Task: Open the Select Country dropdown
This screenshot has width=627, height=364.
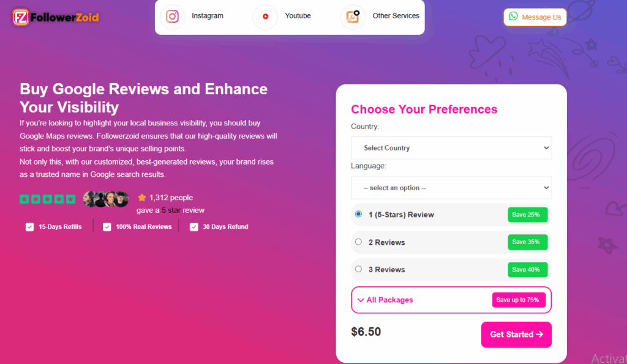Action: tap(451, 148)
